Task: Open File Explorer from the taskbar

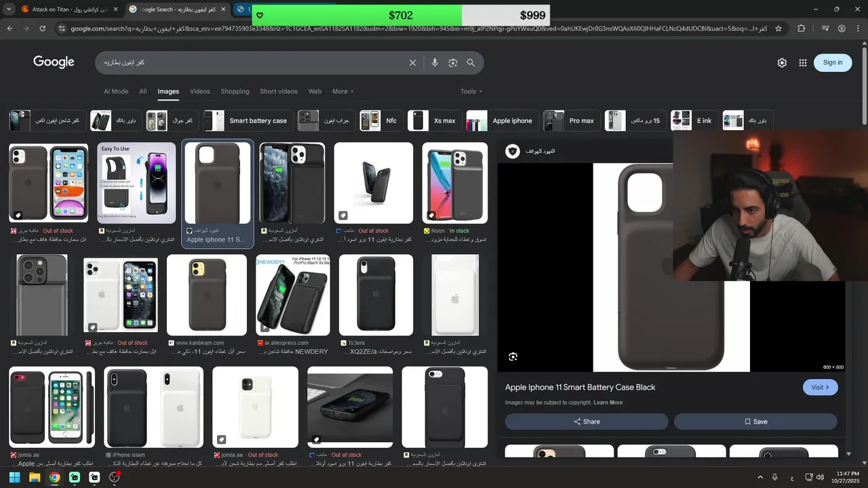Action: tap(35, 477)
